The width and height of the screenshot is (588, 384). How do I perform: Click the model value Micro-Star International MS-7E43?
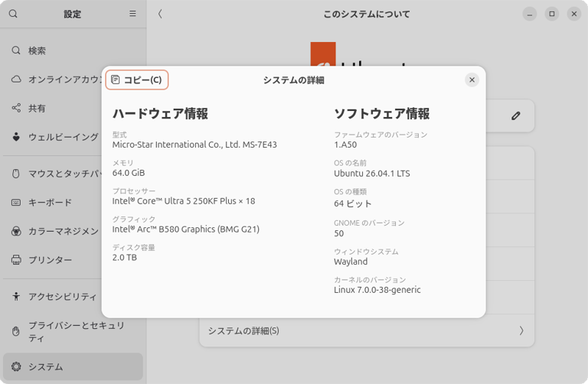[194, 145]
